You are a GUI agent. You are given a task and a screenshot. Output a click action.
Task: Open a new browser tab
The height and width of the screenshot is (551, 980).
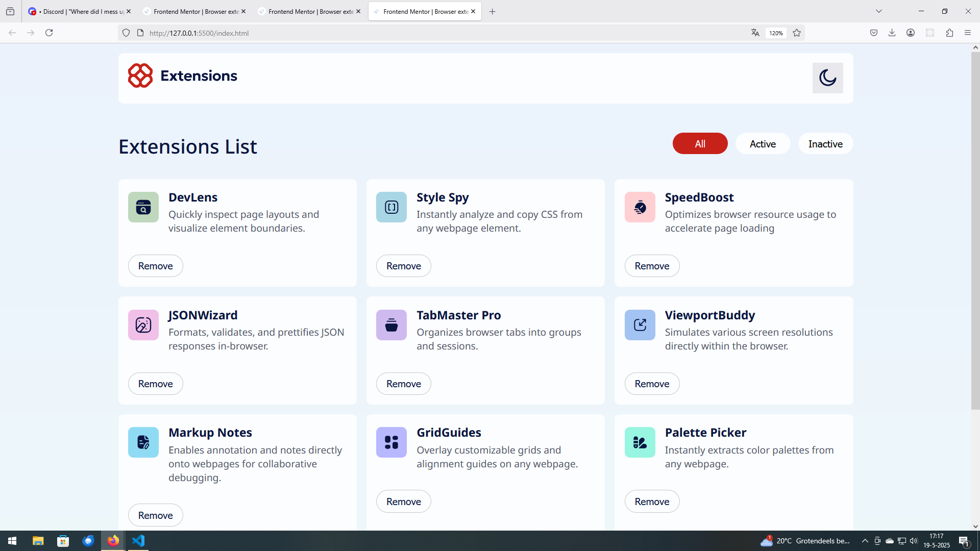[492, 11]
